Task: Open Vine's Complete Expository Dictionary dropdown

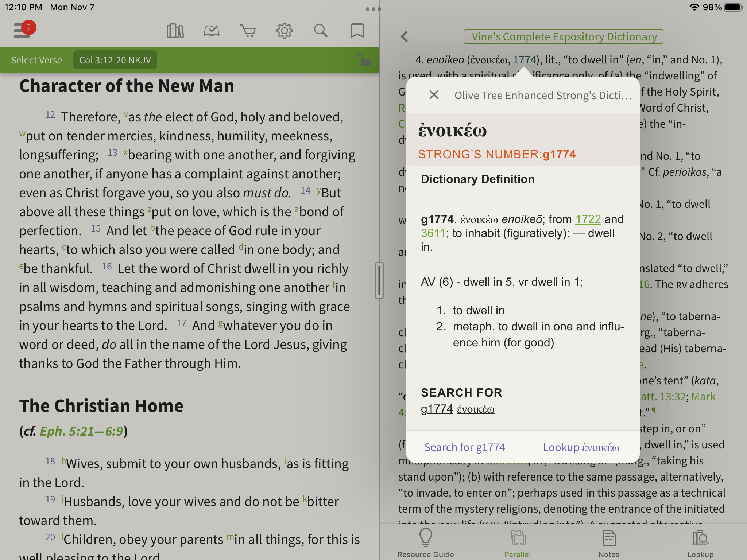Action: click(x=565, y=36)
